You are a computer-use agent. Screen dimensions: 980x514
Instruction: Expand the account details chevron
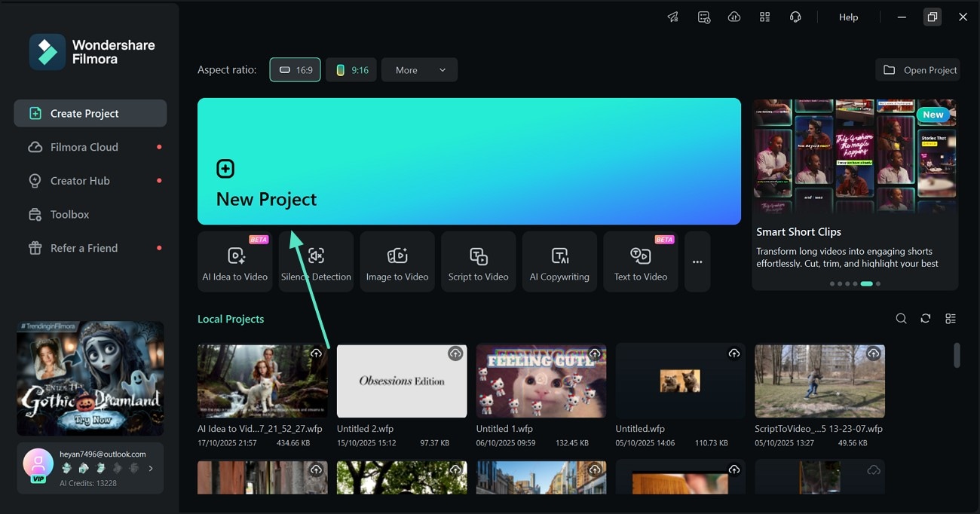[x=149, y=467]
